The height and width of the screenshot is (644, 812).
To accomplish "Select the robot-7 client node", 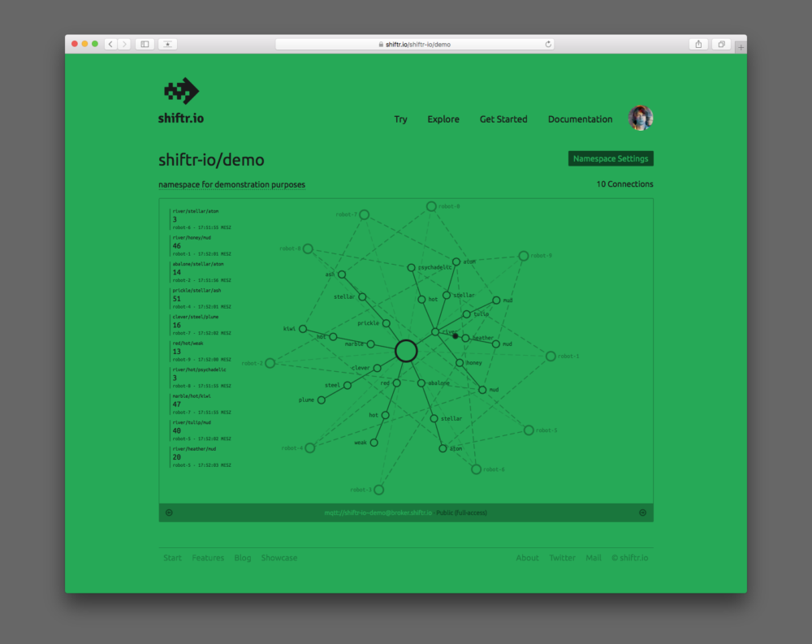I will [365, 214].
